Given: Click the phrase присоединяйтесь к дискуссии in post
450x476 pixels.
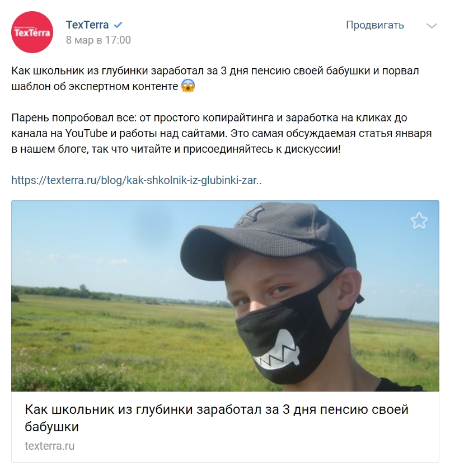Looking at the screenshot, I should (261, 149).
